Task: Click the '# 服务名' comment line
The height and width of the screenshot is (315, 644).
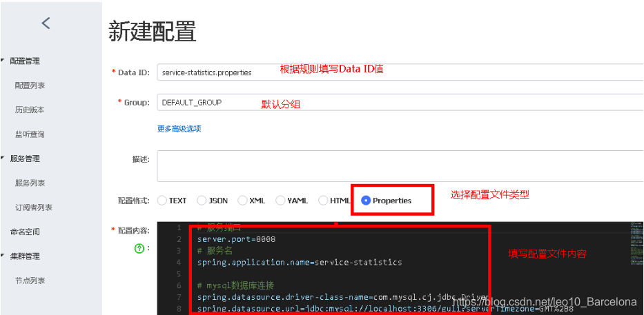Action: [215, 251]
